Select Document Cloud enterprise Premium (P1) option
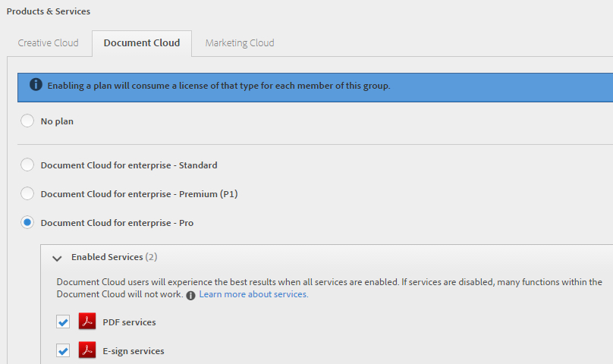Viewport: 613px width, 364px height. [27, 193]
